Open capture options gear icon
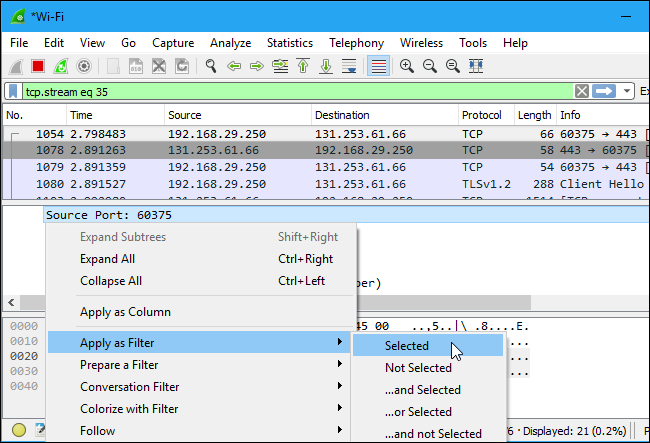Viewport: 650px width, 443px height. point(84,66)
